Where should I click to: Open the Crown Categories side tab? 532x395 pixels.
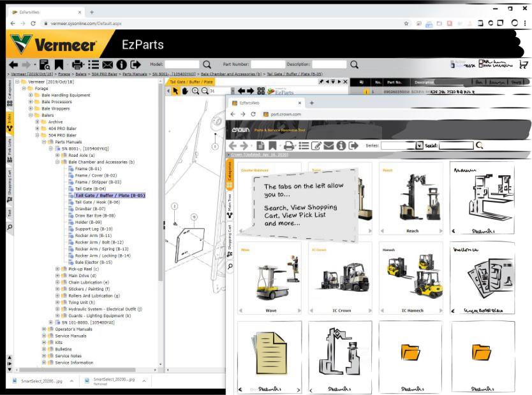pyautogui.click(x=230, y=175)
